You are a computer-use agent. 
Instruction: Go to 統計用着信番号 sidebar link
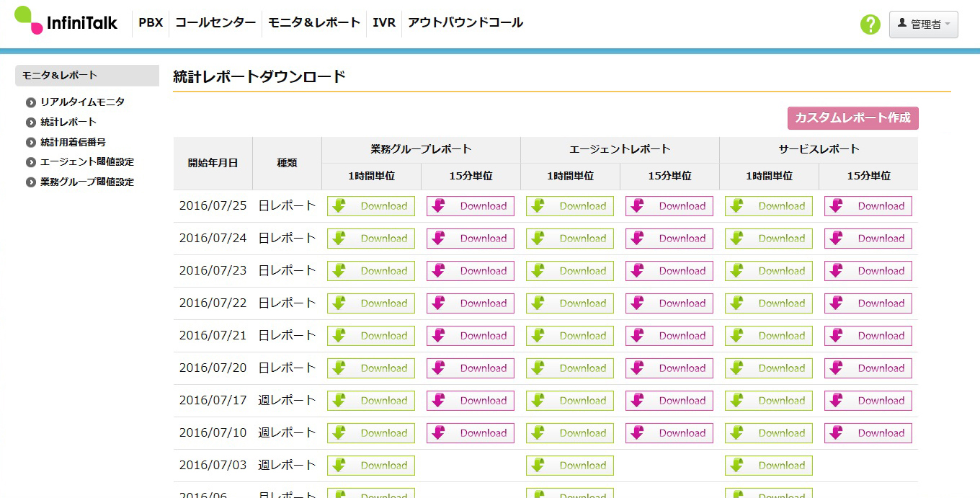tap(73, 142)
